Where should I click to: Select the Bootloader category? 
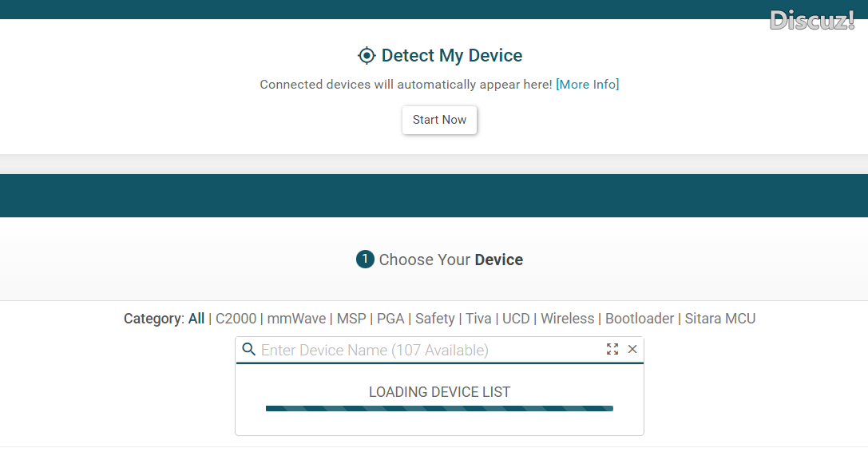(x=640, y=319)
